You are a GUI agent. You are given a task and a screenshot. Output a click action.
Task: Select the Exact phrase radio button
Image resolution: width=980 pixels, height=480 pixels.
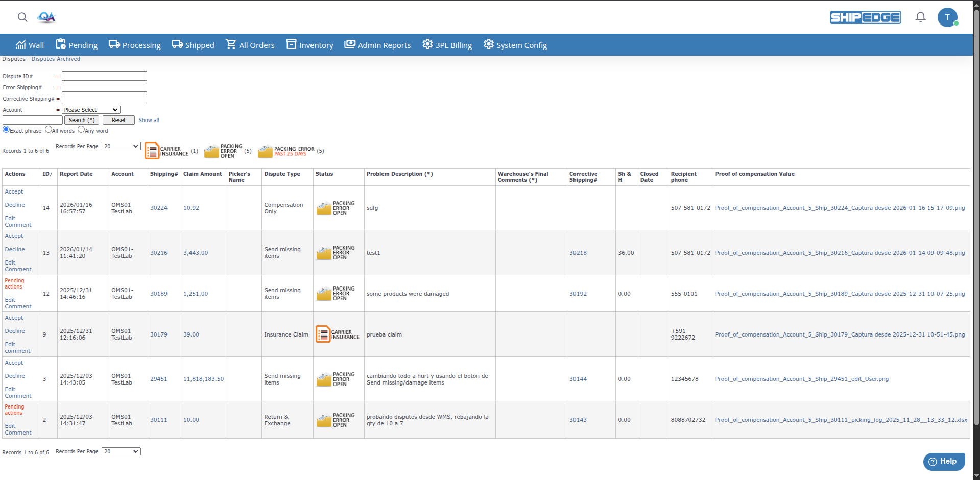[x=6, y=130]
